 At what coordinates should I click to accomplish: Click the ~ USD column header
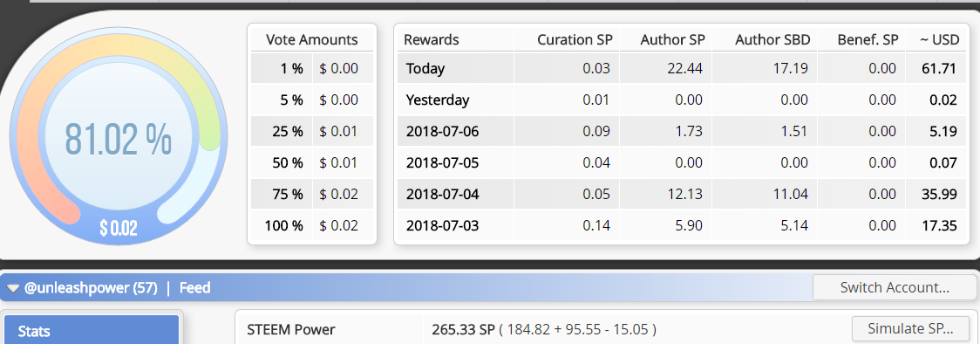tap(939, 40)
